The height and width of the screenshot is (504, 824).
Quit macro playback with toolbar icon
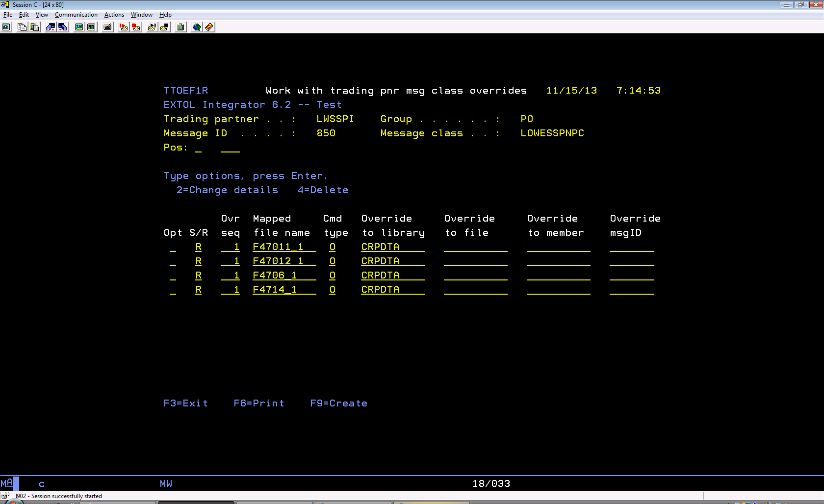click(x=165, y=27)
